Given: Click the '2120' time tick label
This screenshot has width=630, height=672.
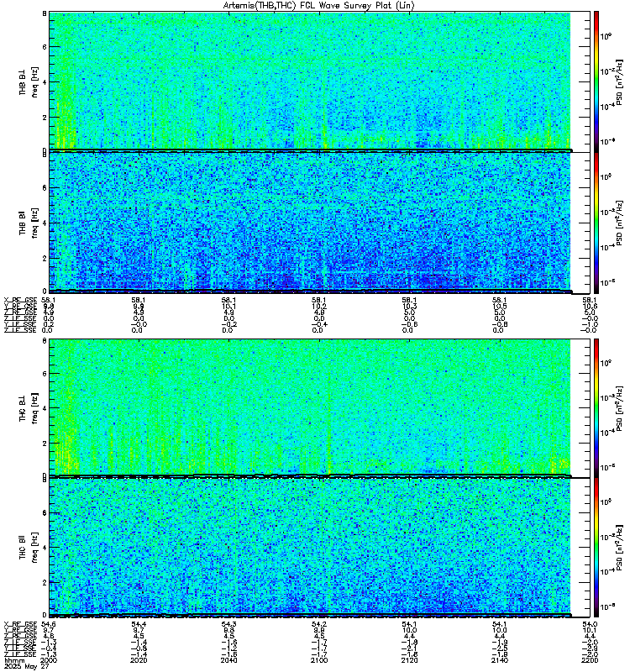Looking at the screenshot, I should point(409,660).
